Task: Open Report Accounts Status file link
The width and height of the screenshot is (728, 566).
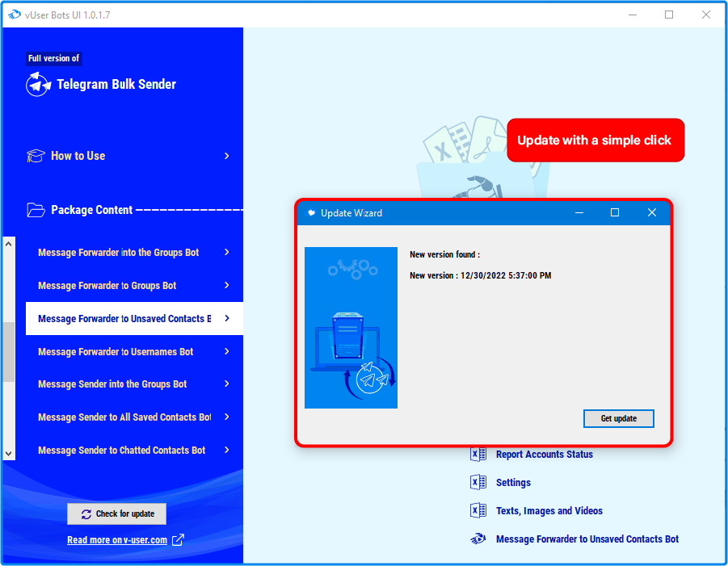Action: 544,455
